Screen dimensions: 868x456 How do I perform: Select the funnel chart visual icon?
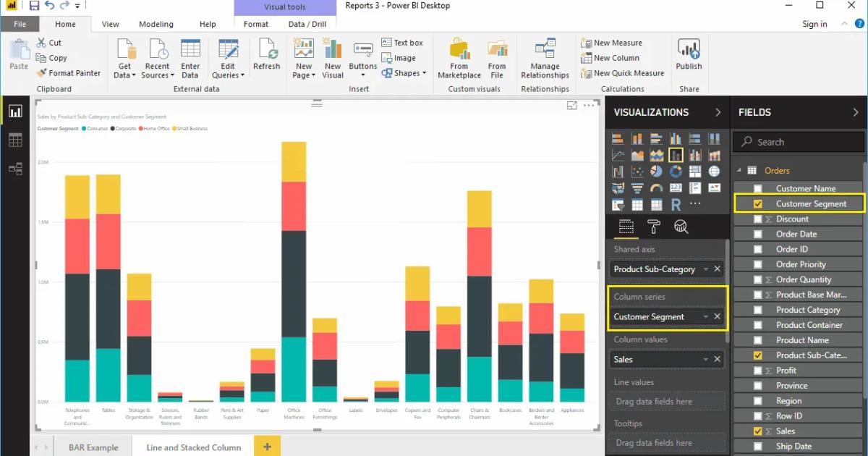tap(638, 187)
